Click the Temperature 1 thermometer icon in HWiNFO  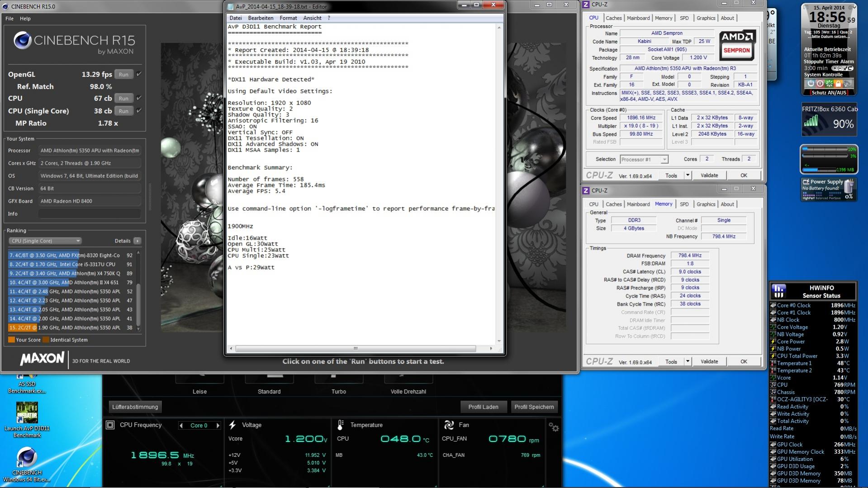click(x=773, y=363)
